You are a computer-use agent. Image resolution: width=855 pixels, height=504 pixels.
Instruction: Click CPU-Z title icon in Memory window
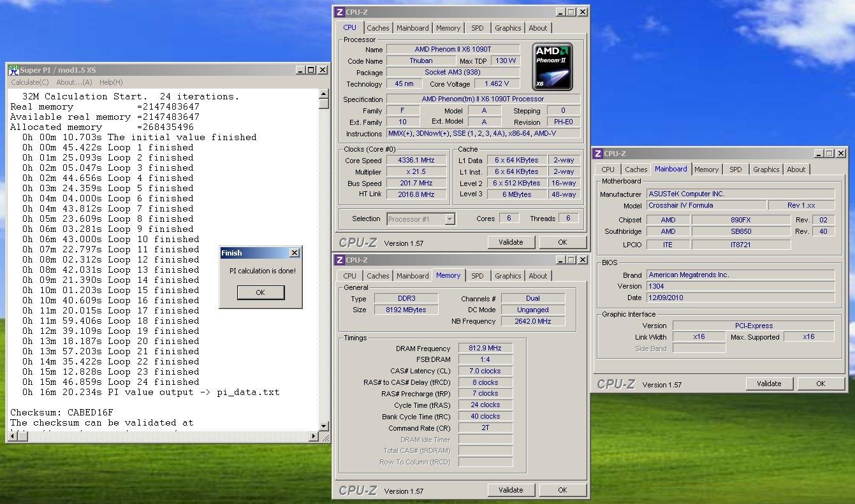coord(340,260)
